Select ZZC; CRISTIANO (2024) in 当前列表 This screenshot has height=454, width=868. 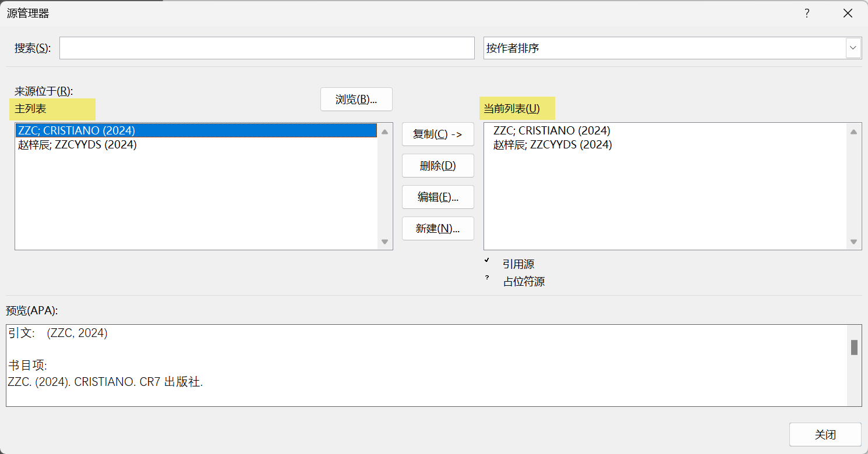(x=665, y=131)
